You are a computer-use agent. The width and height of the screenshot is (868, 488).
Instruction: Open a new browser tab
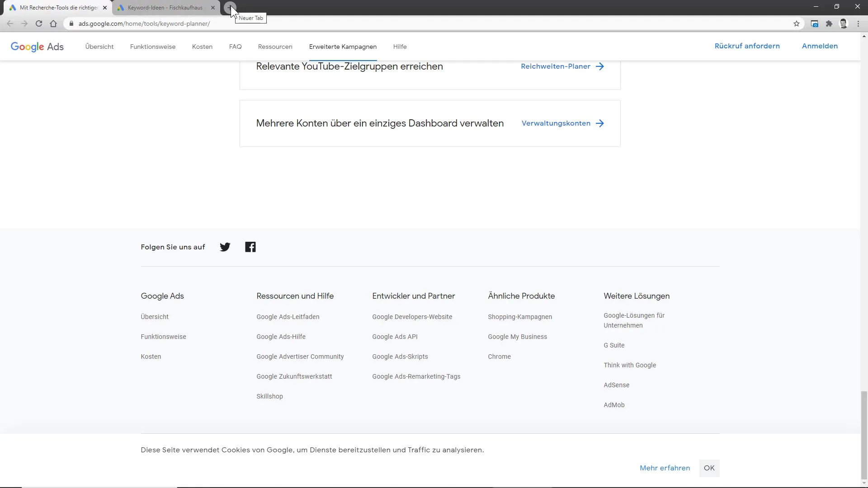pyautogui.click(x=230, y=8)
